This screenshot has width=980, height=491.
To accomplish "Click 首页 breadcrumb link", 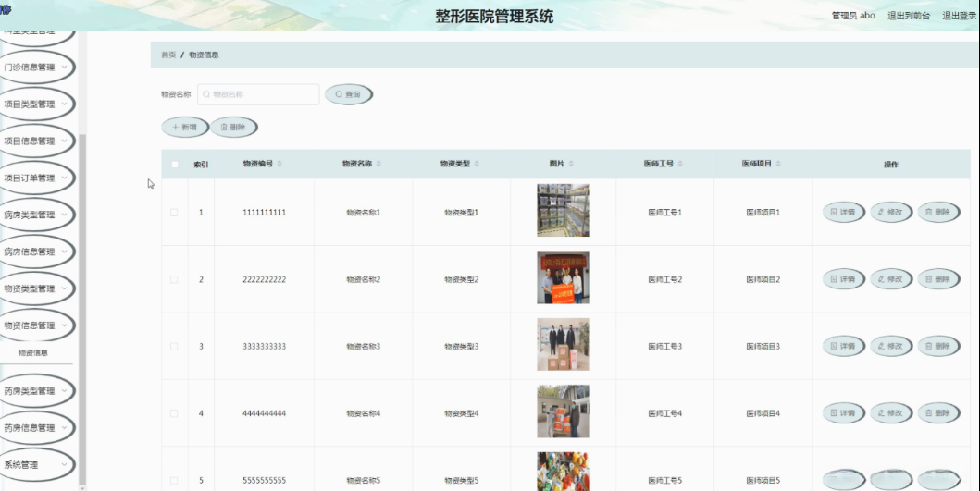I will 168,55.
